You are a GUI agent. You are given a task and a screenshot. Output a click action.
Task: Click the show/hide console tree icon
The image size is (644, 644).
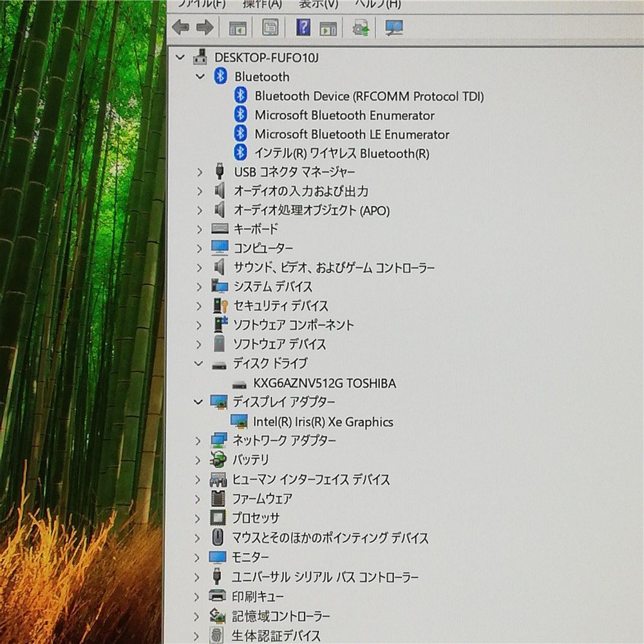coord(238,28)
